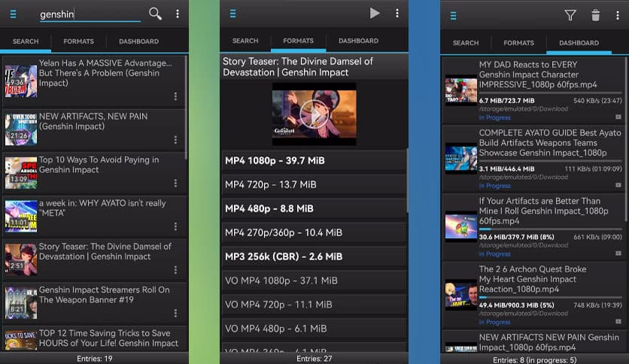The width and height of the screenshot is (629, 364).
Task: Select NEW ARTIFACTS NEW PAIN download entry
Action: (533, 342)
